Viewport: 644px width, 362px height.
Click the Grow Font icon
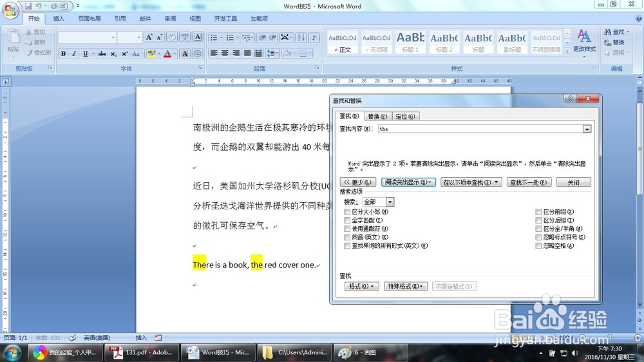point(149,37)
